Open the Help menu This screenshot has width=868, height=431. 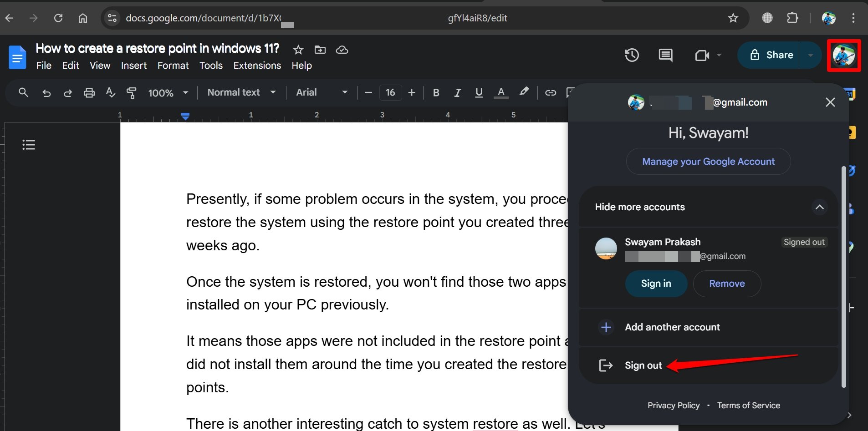(301, 66)
